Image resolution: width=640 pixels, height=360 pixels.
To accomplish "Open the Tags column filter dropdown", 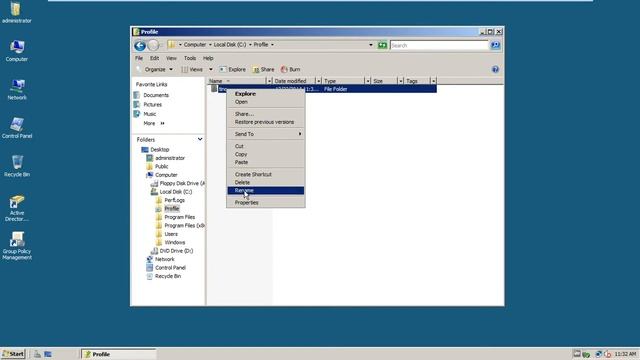I will pyautogui.click(x=433, y=81).
